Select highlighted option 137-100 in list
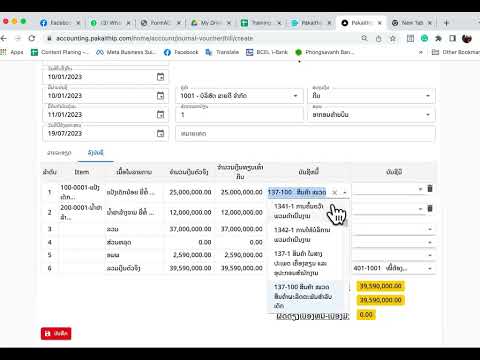 tap(306, 296)
